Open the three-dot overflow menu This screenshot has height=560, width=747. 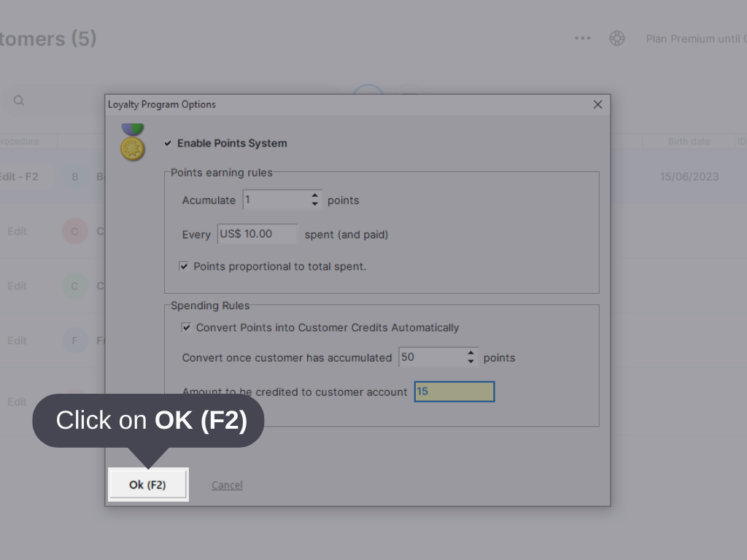(582, 38)
